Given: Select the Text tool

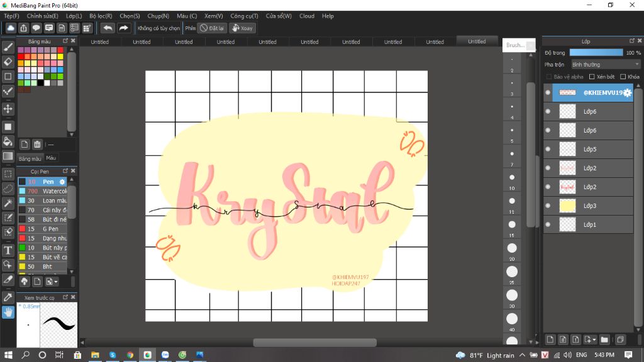Looking at the screenshot, I should click(8, 250).
